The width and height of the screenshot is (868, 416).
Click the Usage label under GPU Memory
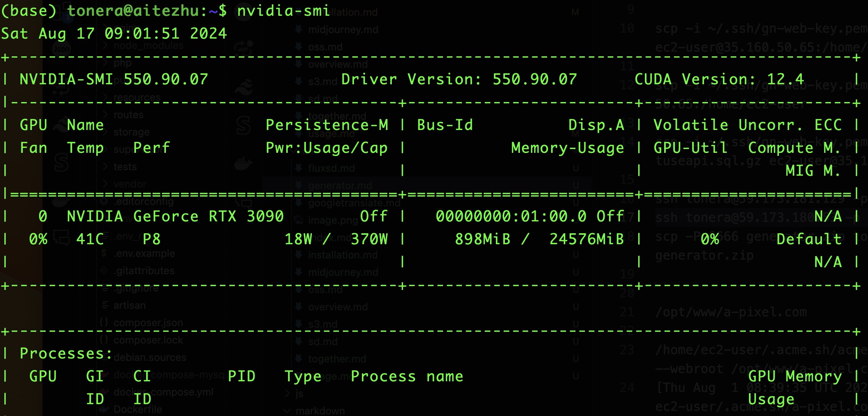(771, 400)
